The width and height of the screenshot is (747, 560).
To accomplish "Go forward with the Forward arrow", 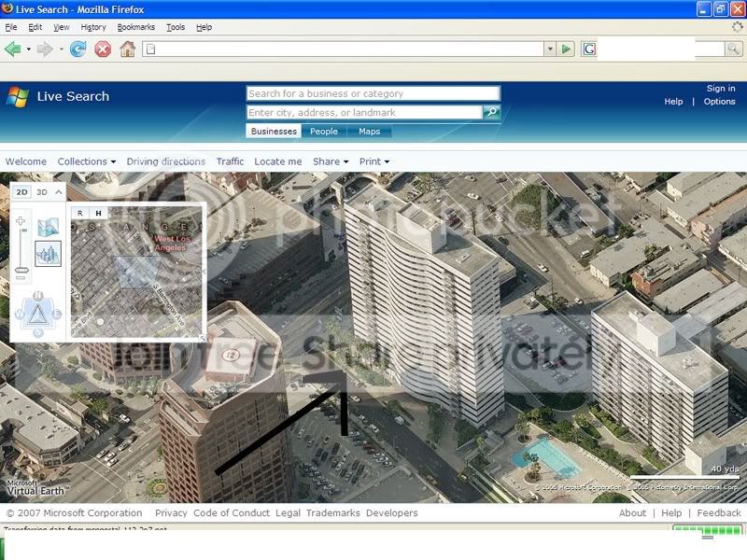I will click(45, 49).
